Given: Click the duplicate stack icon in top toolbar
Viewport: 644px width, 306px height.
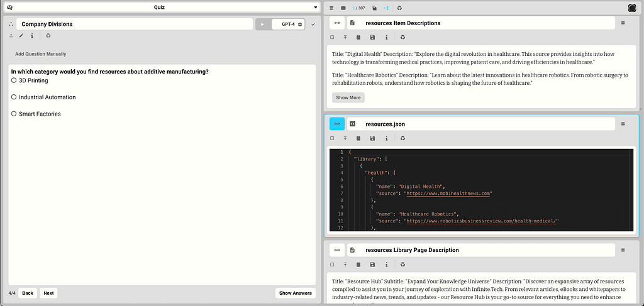Looking at the screenshot, I should (x=374, y=8).
